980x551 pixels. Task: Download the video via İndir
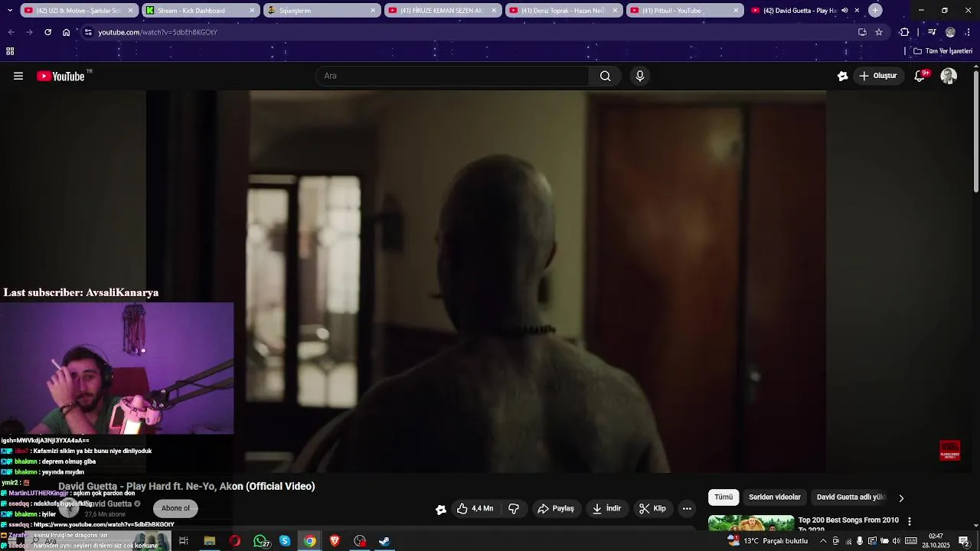[606, 508]
